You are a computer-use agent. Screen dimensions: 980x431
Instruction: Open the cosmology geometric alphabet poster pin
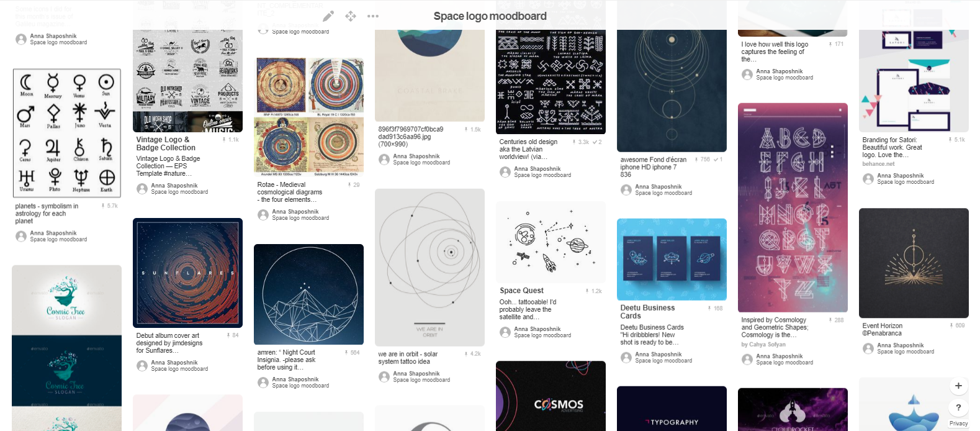click(793, 207)
